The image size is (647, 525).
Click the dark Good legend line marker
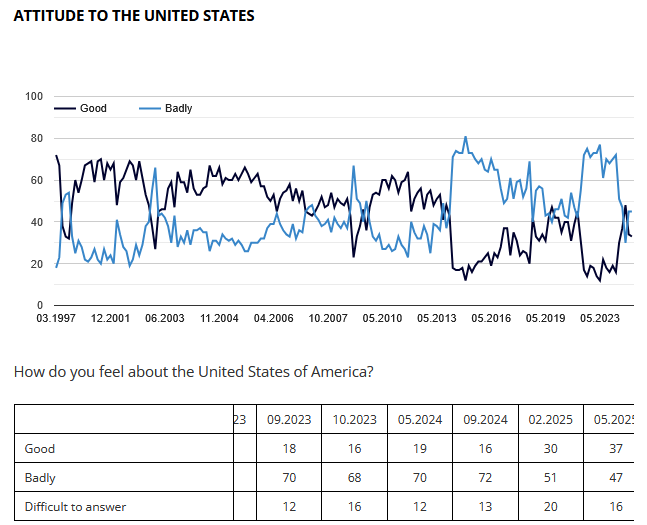point(64,108)
